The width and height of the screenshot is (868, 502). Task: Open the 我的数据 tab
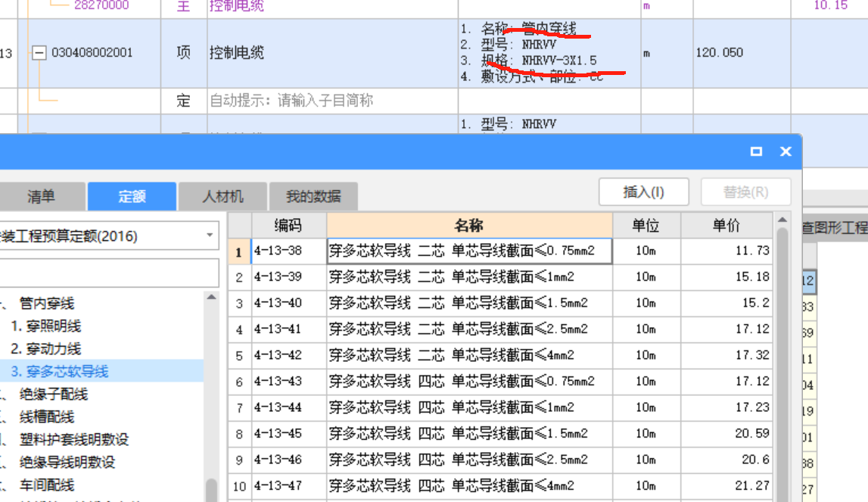[313, 196]
